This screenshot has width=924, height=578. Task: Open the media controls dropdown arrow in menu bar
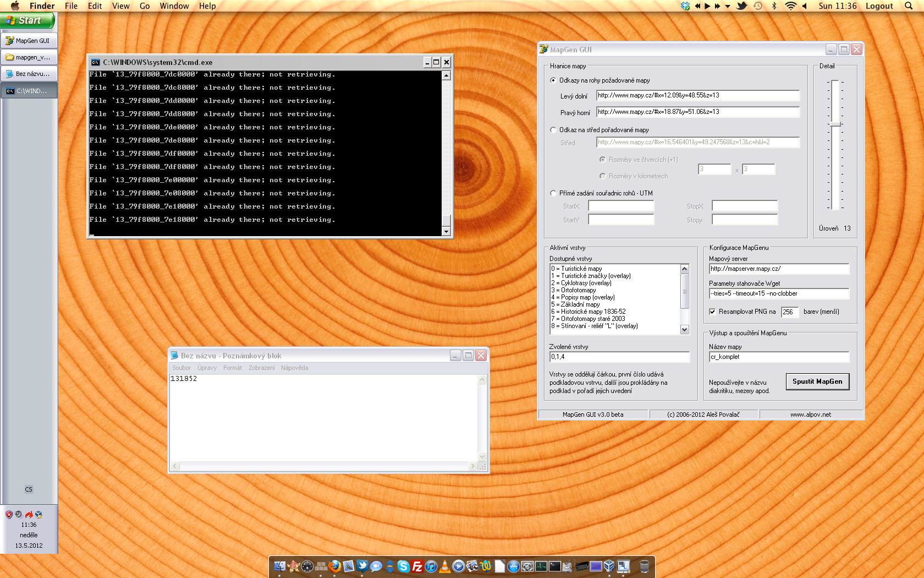[x=728, y=6]
